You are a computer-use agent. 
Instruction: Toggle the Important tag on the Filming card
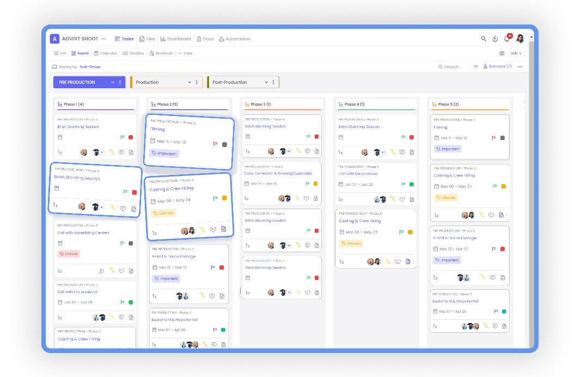164,153
